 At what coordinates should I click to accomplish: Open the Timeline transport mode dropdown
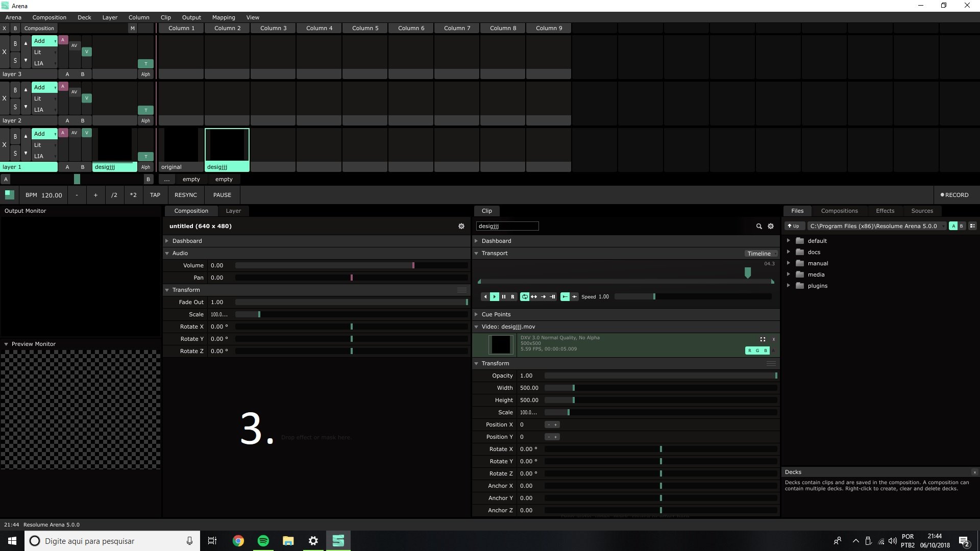(x=761, y=254)
